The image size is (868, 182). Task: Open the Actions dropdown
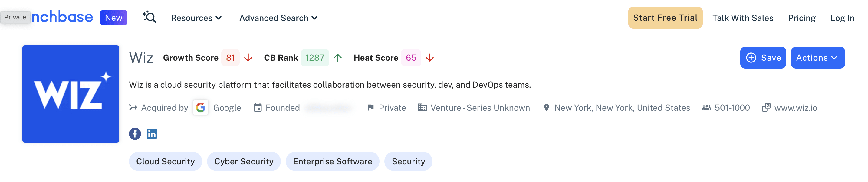pyautogui.click(x=817, y=58)
